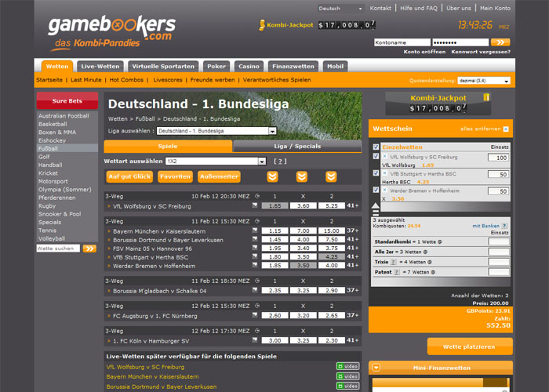Expand 41+ more bets for VfL Wolfsburg v SC Freiburg
The width and height of the screenshot is (549, 392).
click(353, 205)
